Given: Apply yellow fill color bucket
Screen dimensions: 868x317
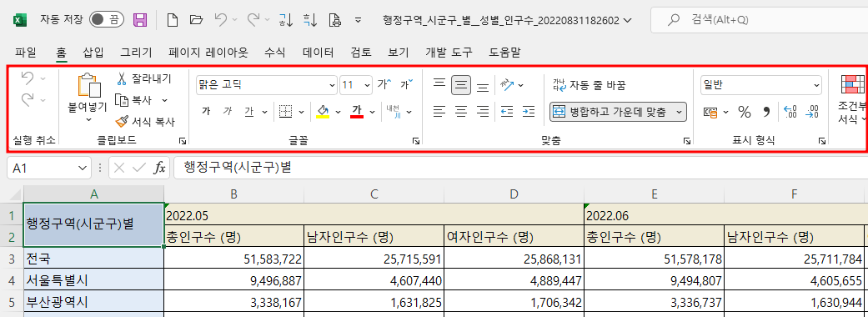Looking at the screenshot, I should [323, 112].
